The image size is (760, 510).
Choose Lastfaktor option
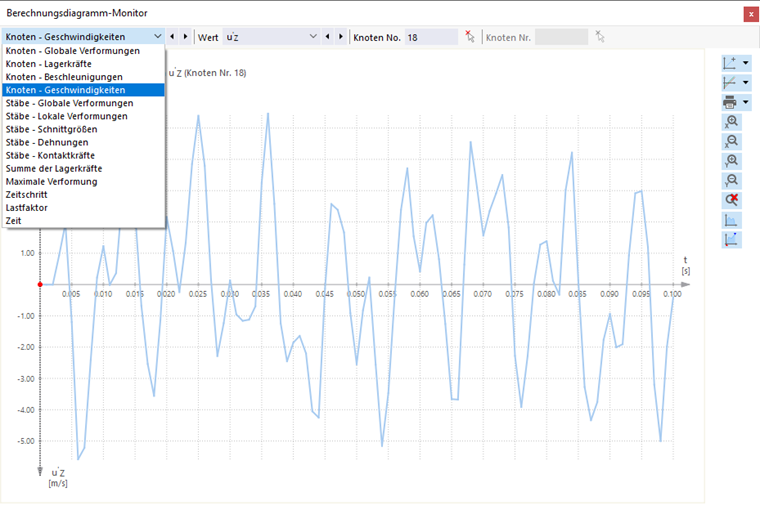pyautogui.click(x=83, y=208)
